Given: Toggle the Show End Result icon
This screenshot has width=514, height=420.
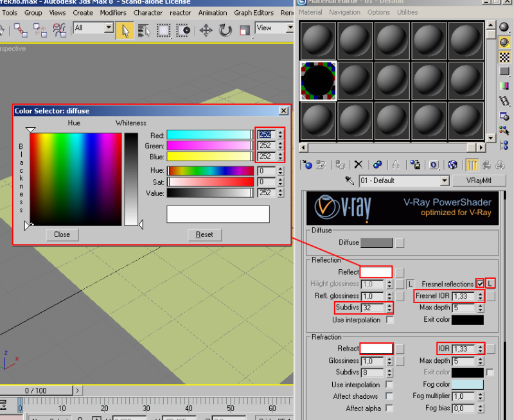Looking at the screenshot, I should click(472, 164).
